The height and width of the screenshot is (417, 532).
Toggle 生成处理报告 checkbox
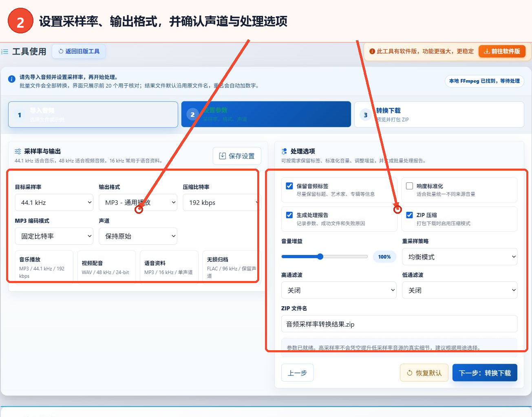pyautogui.click(x=289, y=215)
